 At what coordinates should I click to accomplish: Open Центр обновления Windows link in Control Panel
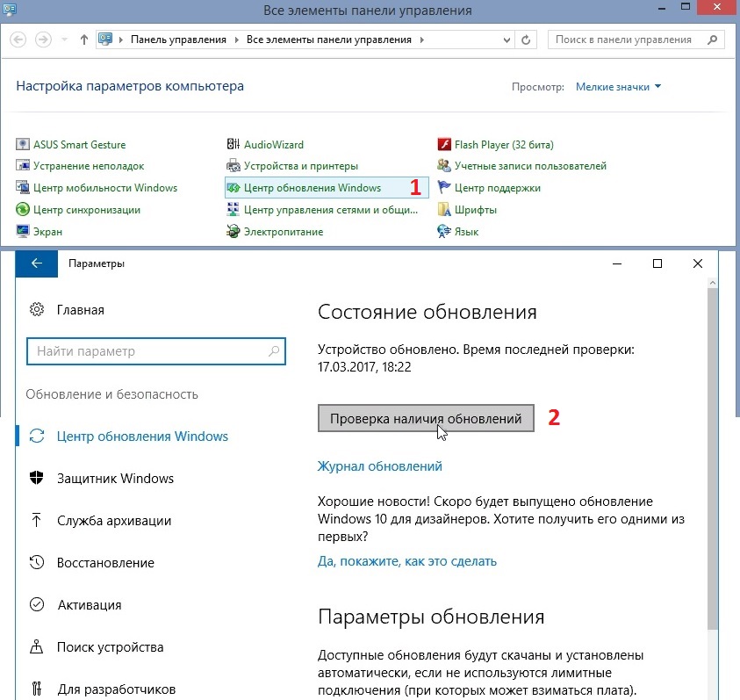(313, 188)
